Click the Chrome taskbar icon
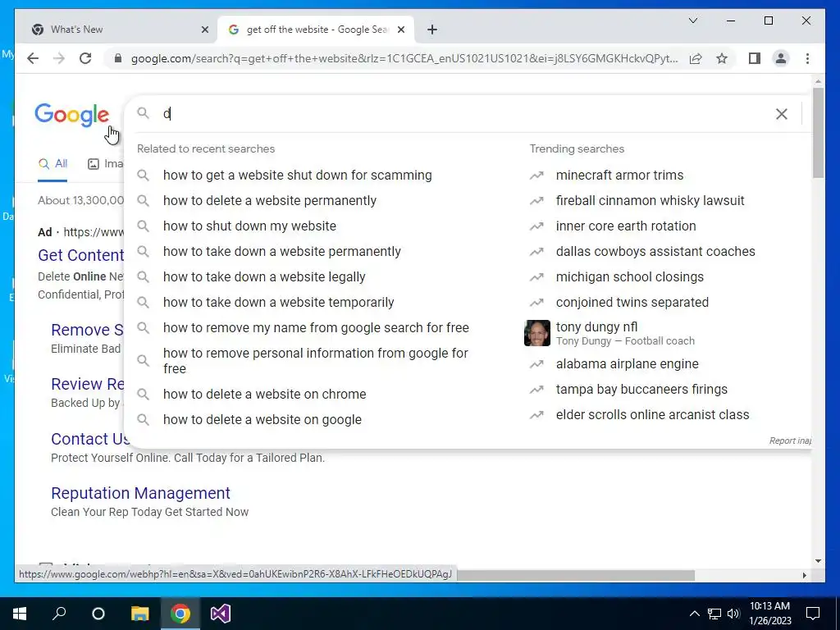Viewport: 840px width, 630px height. [180, 614]
